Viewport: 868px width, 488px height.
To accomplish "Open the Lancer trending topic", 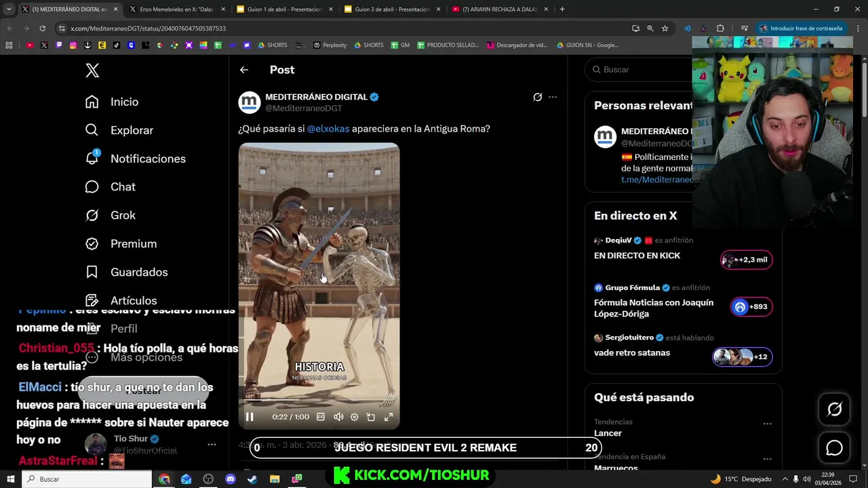I will tap(608, 433).
